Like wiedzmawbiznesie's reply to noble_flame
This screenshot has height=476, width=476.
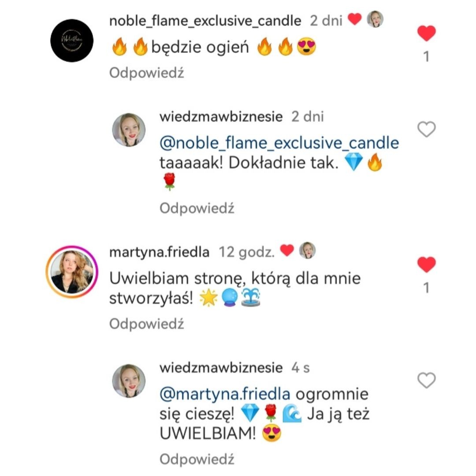(427, 129)
